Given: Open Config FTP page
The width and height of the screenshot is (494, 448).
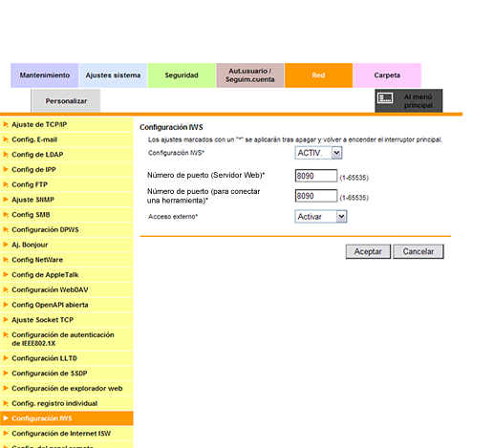Looking at the screenshot, I should [67, 184].
